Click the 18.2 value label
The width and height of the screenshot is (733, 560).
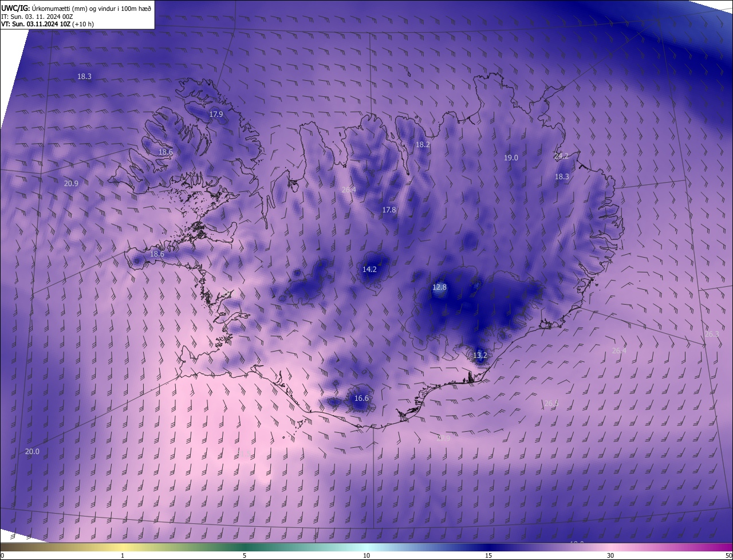pos(423,145)
